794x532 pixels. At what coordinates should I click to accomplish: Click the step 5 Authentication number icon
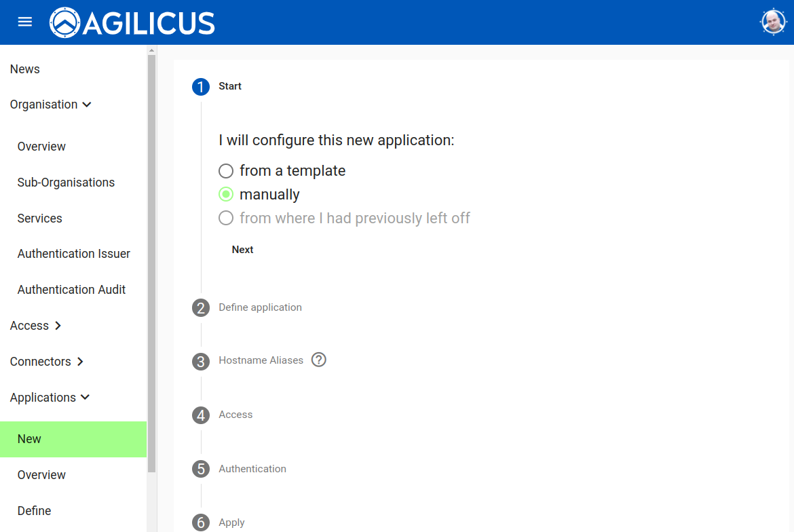[x=201, y=469]
